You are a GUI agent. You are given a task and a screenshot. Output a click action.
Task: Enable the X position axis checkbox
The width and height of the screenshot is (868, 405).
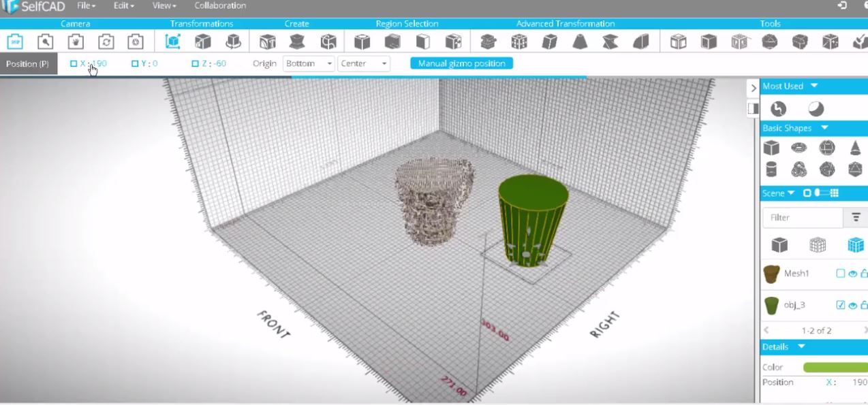tap(74, 63)
